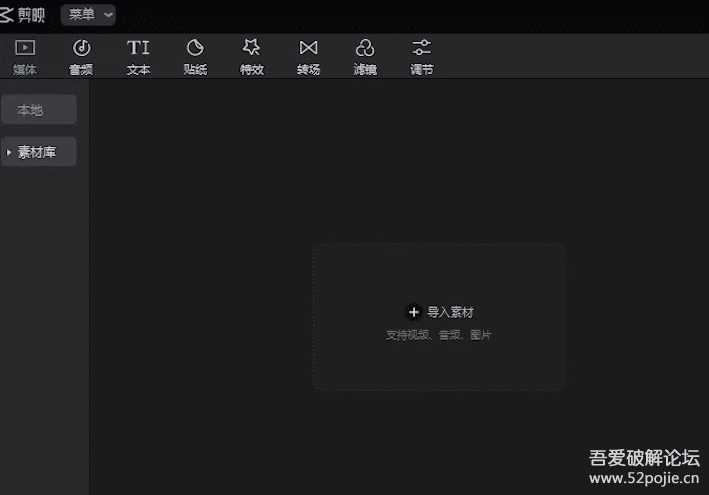709x495 pixels.
Task: Expand the 素材库 material library
Action: click(39, 152)
